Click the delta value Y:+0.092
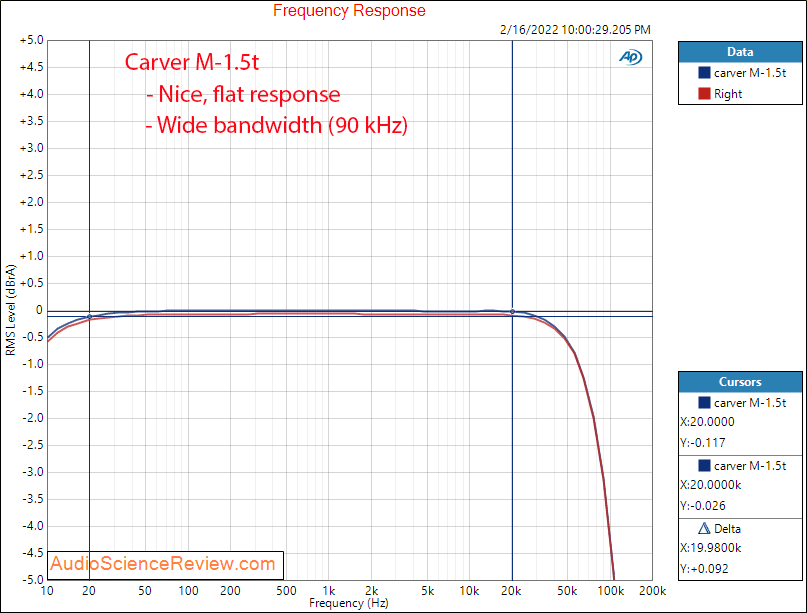 click(704, 569)
